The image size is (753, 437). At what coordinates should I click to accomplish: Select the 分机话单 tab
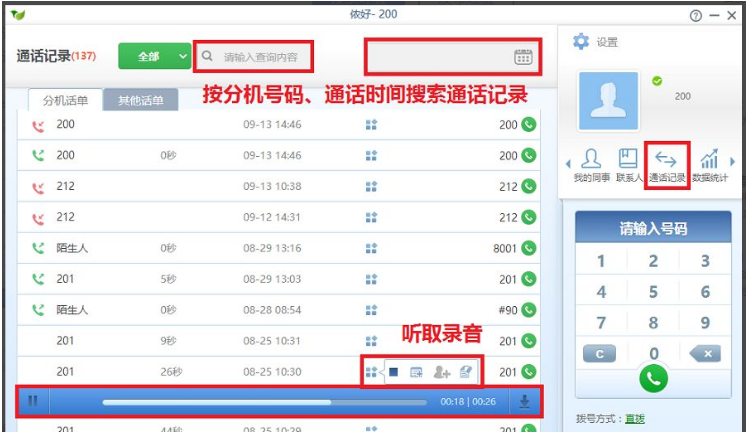click(x=65, y=101)
